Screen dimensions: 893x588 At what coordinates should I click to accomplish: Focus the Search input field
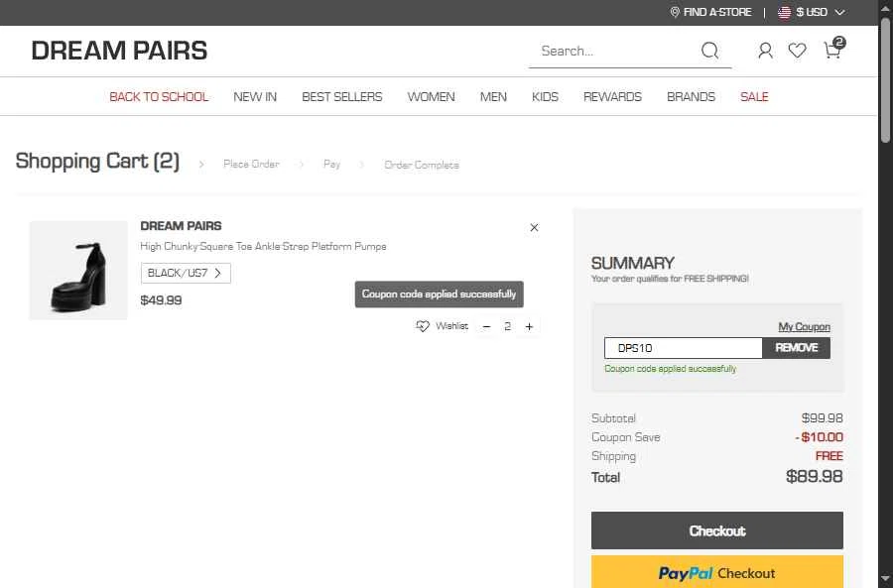pyautogui.click(x=615, y=52)
